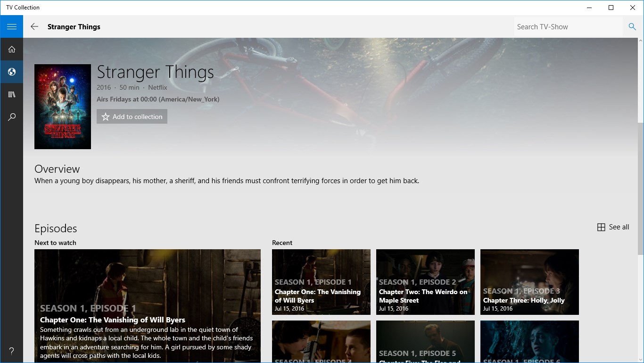Click the 2016 year label
644x363 pixels.
104,87
